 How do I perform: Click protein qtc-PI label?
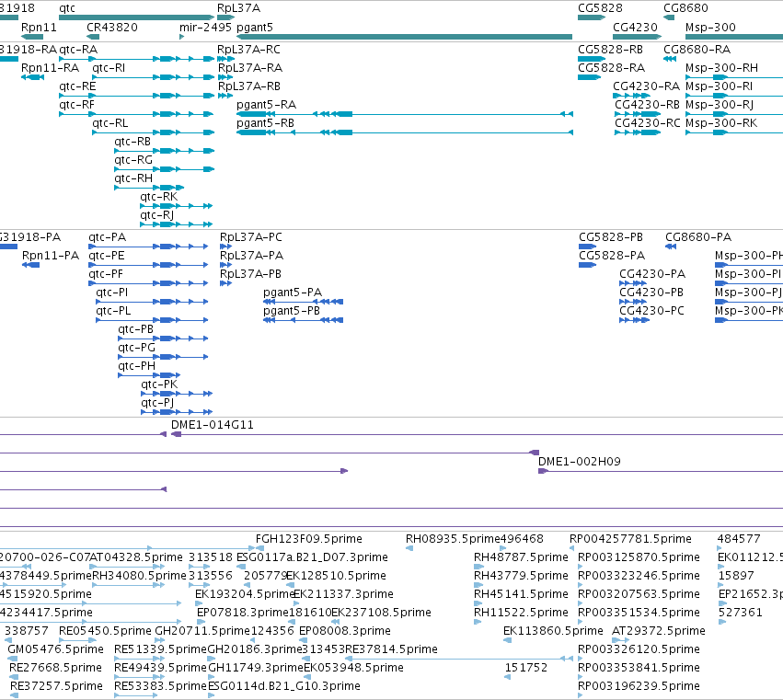[112, 293]
